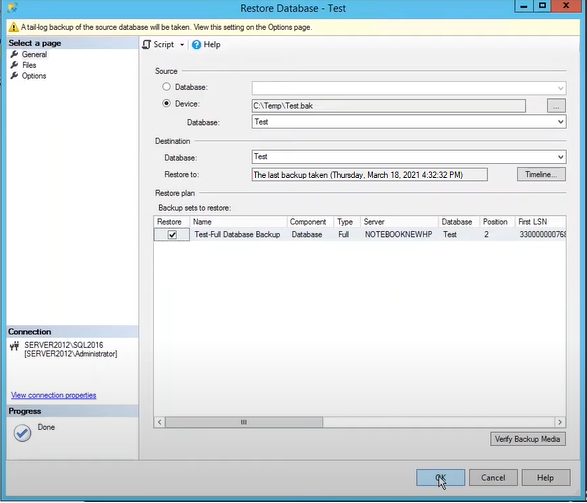This screenshot has height=503, width=587.
Task: Open the Files page
Action: coord(29,65)
